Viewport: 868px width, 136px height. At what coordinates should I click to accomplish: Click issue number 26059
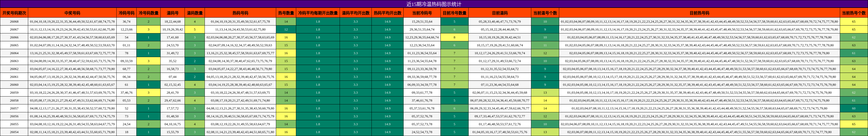coord(14,93)
